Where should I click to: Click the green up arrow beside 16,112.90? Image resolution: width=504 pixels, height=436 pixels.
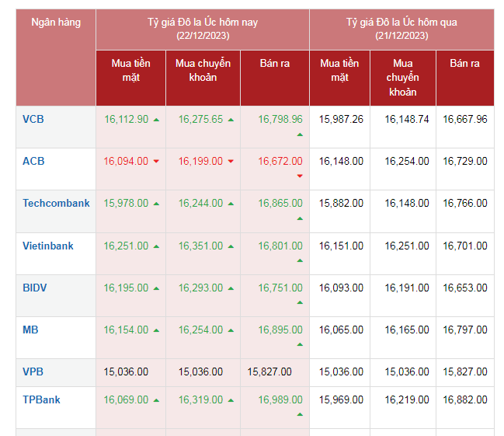[x=156, y=120]
